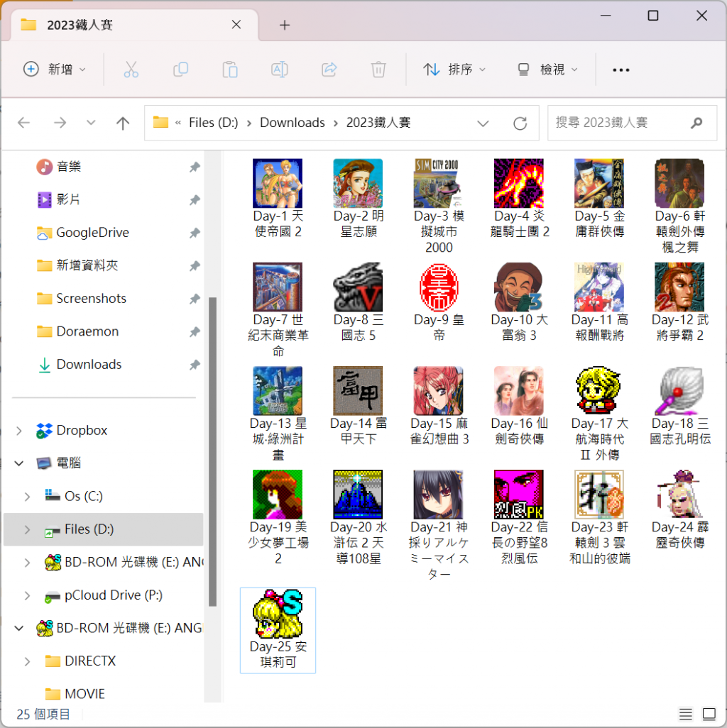Viewport: 727px width, 728px height.
Task: Go up one folder level
Action: click(123, 123)
